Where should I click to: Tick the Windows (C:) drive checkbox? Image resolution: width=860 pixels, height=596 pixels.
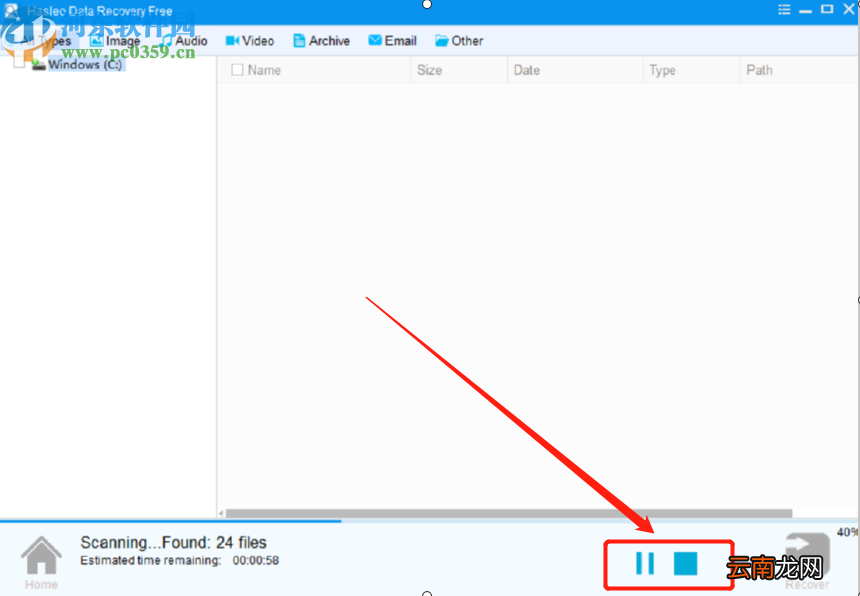pos(19,63)
